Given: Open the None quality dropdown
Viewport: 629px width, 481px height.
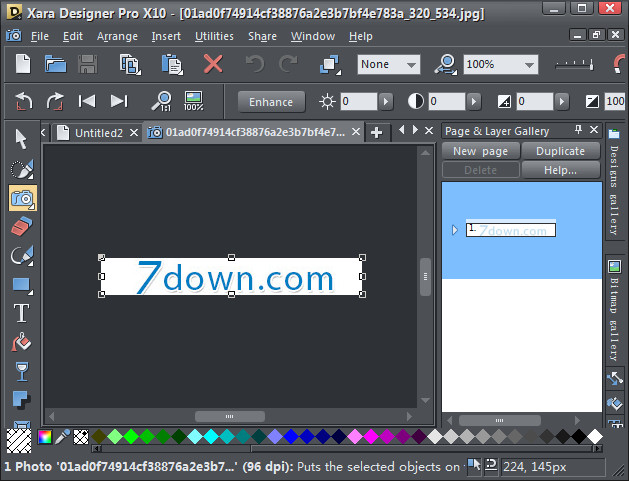Looking at the screenshot, I should [389, 64].
